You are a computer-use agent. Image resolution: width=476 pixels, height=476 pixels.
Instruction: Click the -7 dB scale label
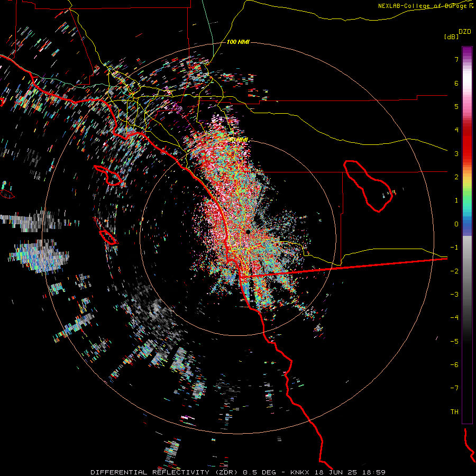454,388
